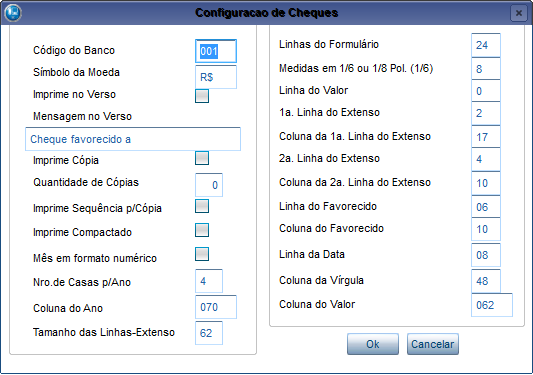Focus the Tamanho das Linhas-Extenso field
The width and height of the screenshot is (533, 375).
pos(209,333)
